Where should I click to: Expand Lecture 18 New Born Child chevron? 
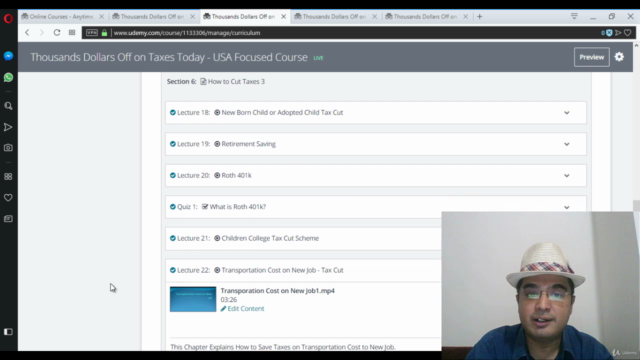coord(567,113)
